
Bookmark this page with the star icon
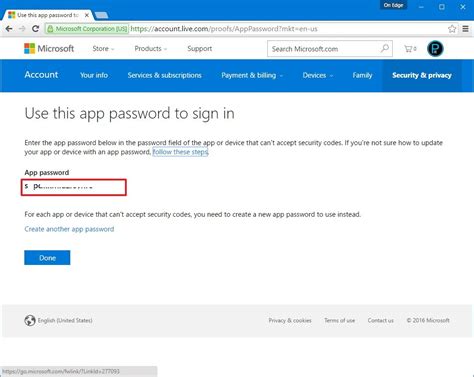(452, 29)
